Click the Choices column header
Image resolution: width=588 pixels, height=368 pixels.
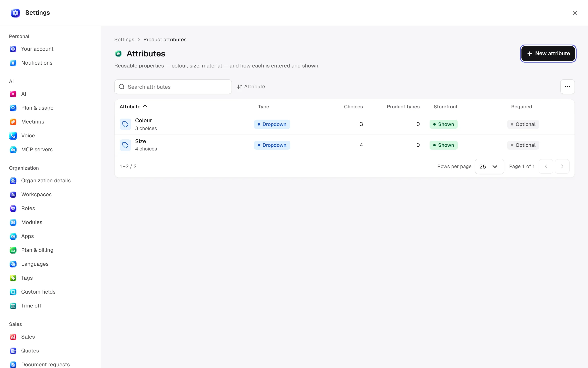point(353,107)
